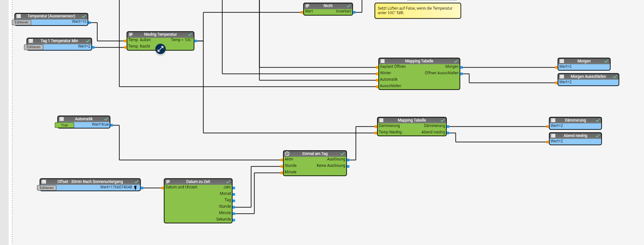The height and width of the screenshot is (245, 644).
Task: Toggle the checkmark on Morgen Ausschlafen node
Action: (615, 77)
